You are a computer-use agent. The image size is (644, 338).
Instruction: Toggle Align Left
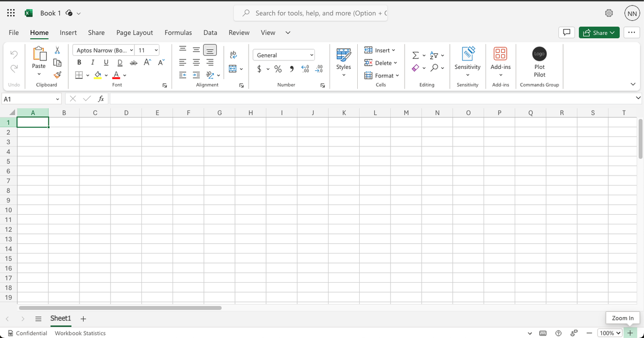(183, 62)
